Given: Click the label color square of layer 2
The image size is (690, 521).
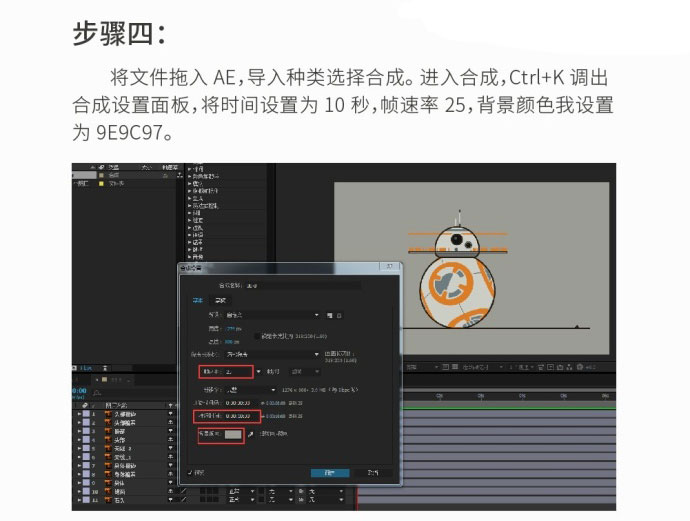Looking at the screenshot, I should point(86,422).
